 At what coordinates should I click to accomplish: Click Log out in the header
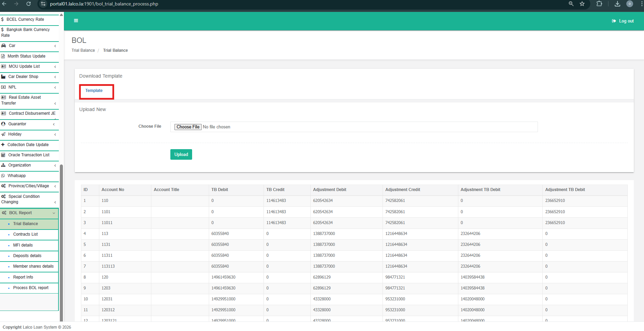pos(623,21)
